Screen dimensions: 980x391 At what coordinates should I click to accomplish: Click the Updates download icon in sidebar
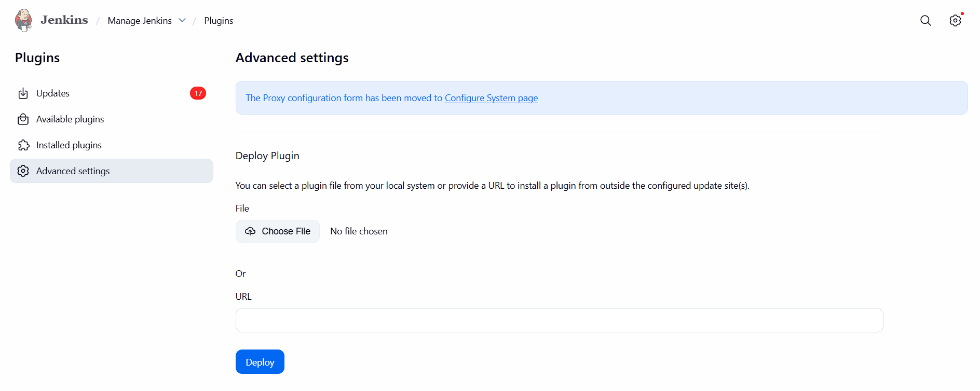coord(23,93)
